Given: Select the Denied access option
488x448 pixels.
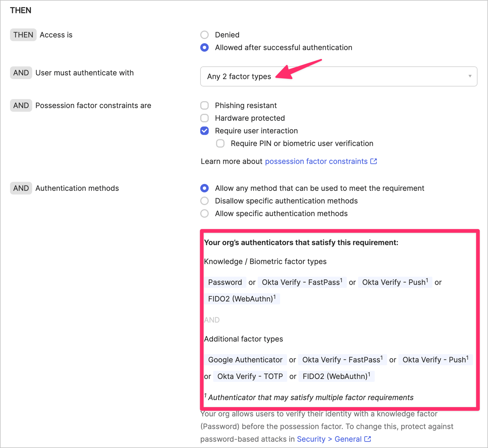Looking at the screenshot, I should (204, 35).
